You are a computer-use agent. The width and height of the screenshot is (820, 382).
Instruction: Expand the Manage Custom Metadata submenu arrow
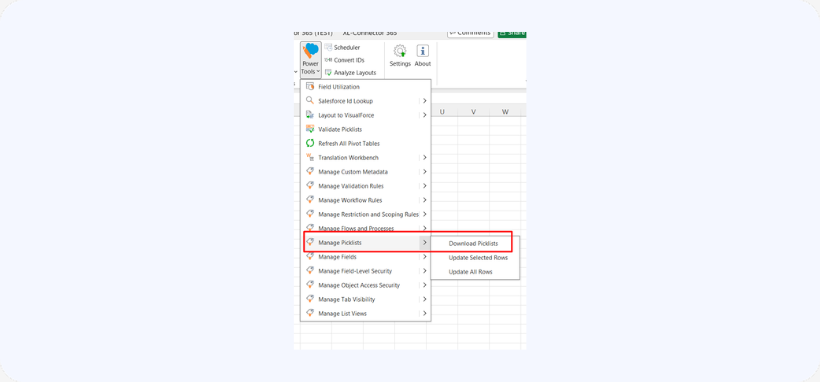coord(425,172)
